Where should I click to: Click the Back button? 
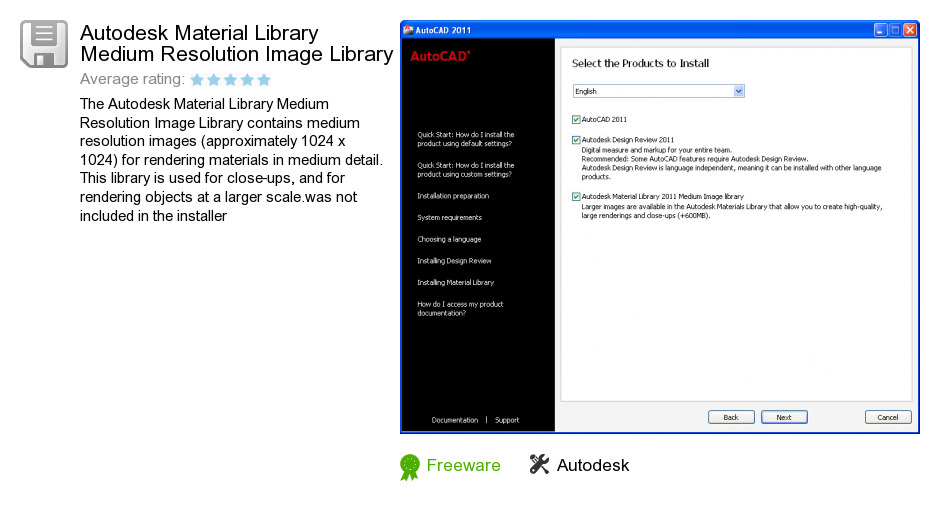pyautogui.click(x=731, y=417)
